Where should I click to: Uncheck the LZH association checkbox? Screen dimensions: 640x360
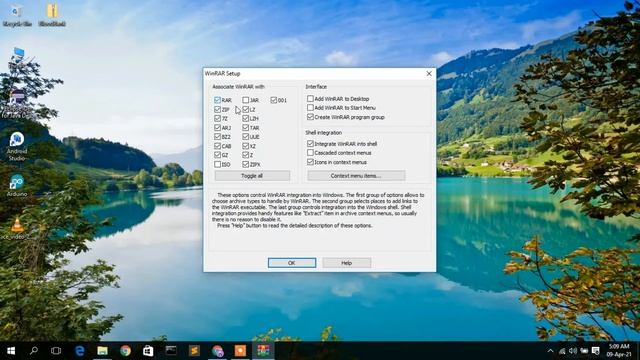click(246, 118)
